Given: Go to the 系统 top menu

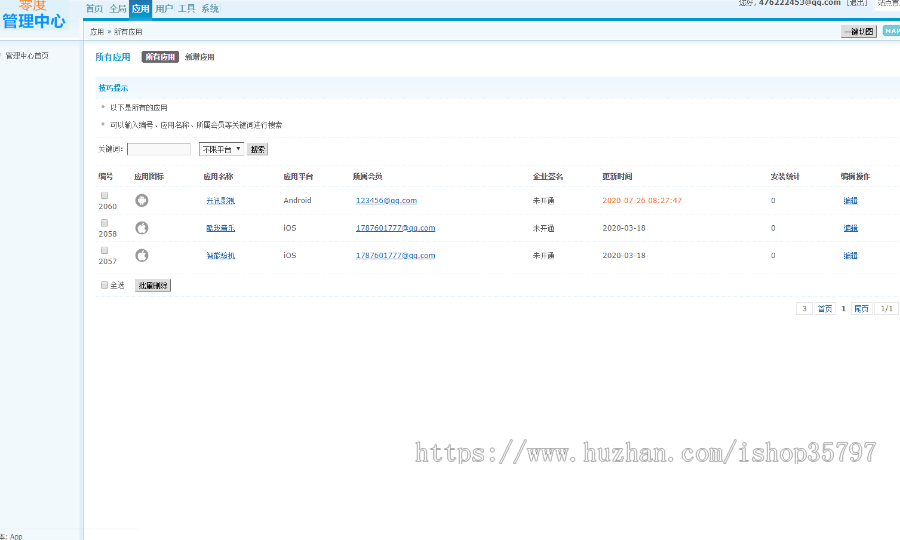Looking at the screenshot, I should tap(210, 9).
